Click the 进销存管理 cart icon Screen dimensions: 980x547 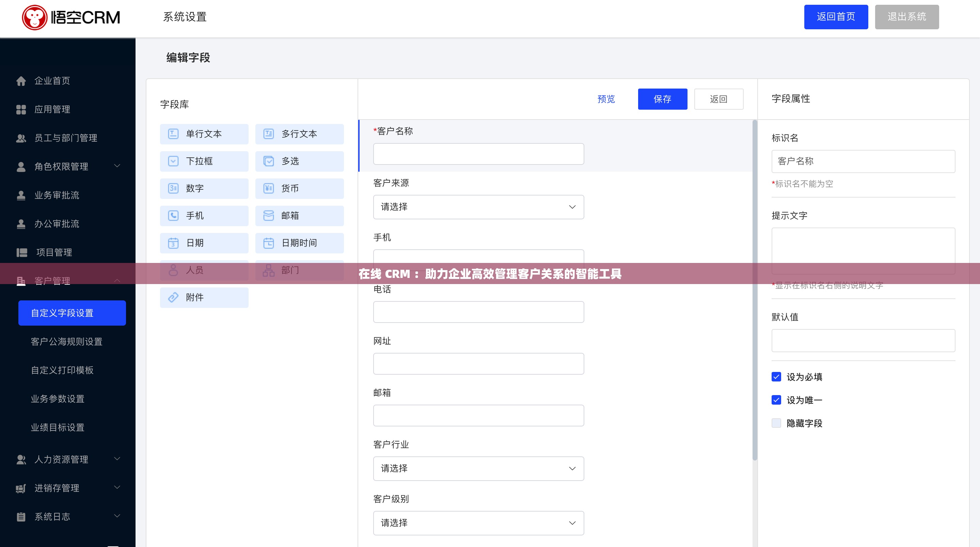pos(21,488)
